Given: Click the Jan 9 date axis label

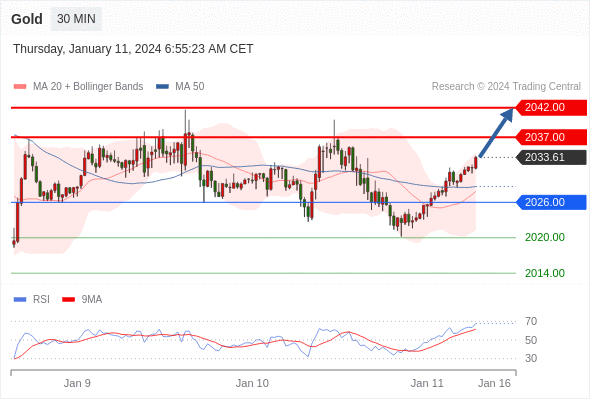Looking at the screenshot, I should tap(77, 383).
